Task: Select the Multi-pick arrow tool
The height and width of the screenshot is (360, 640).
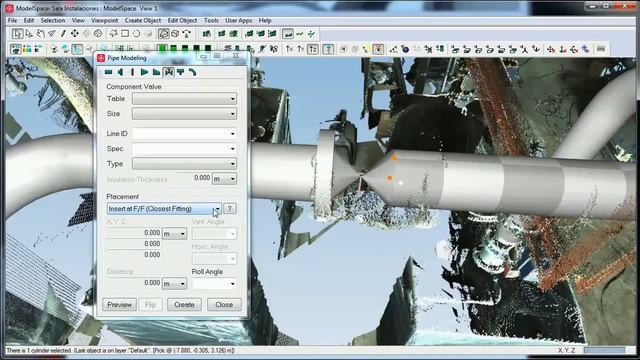Action: click(29, 34)
